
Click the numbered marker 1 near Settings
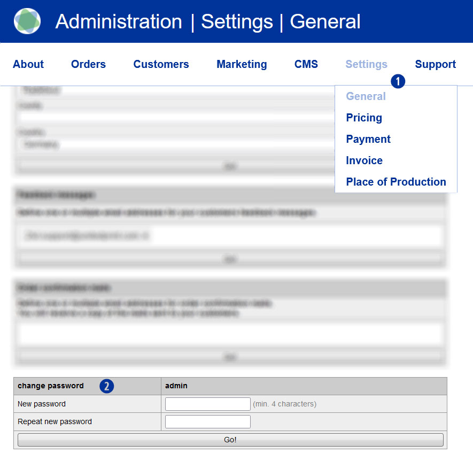click(398, 81)
